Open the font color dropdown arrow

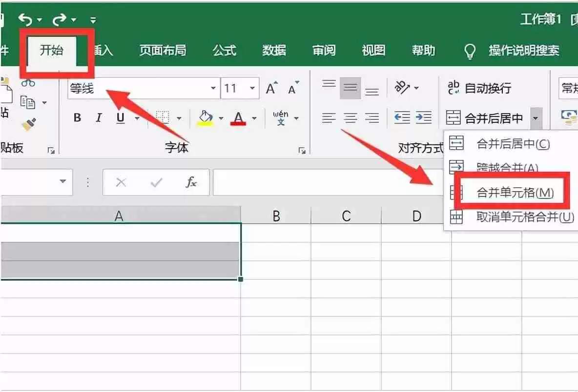[x=254, y=118]
